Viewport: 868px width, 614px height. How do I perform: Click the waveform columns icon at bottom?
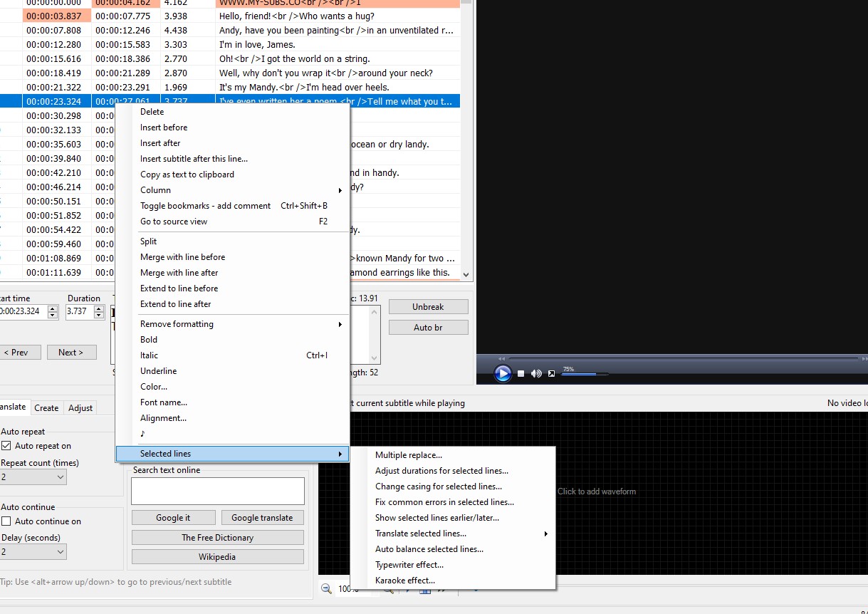(424, 591)
